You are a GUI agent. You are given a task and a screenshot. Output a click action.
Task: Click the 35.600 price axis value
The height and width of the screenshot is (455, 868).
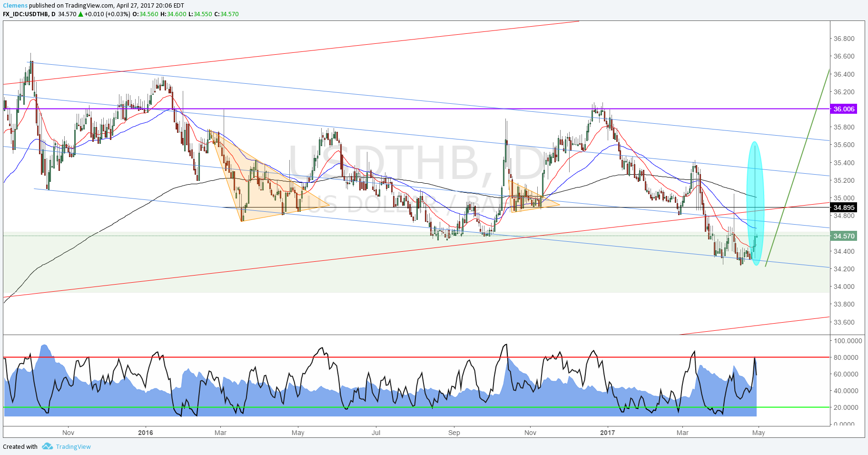844,145
